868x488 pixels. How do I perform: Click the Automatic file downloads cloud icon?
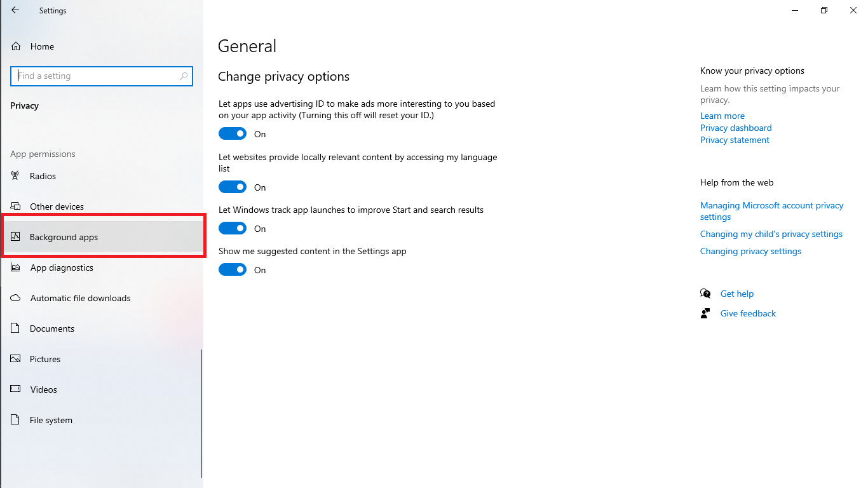(16, 298)
